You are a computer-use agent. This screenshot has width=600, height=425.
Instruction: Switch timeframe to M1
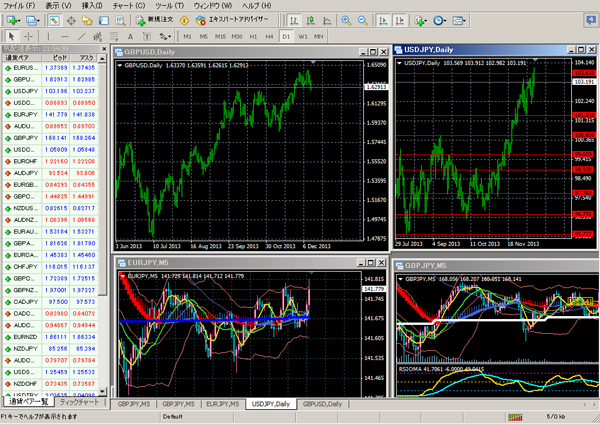tap(188, 36)
